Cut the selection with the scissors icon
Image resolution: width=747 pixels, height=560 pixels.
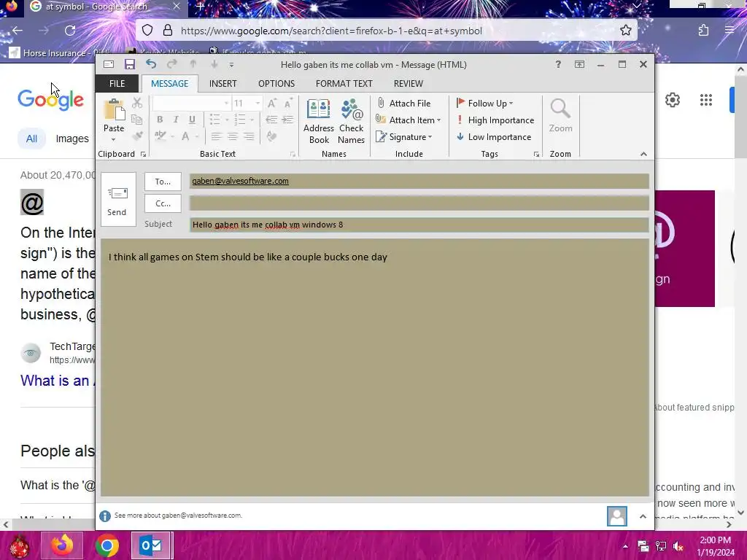(137, 103)
